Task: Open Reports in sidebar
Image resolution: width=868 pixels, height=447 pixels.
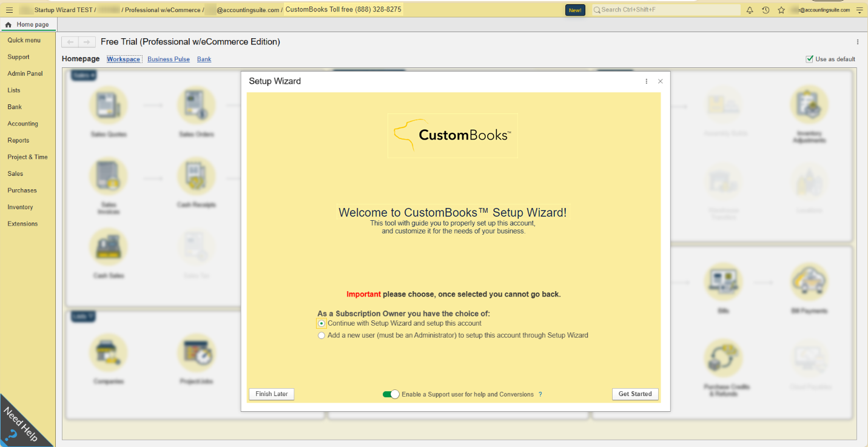Action: pyautogui.click(x=18, y=140)
